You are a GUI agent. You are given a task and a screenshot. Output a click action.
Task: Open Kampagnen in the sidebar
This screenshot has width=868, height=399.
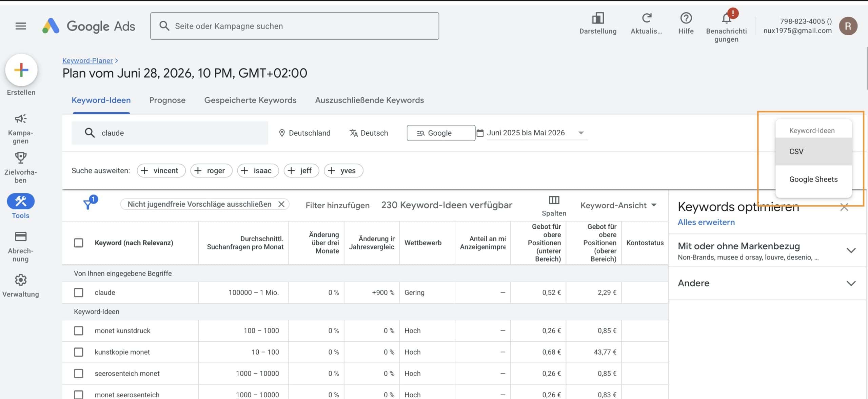click(21, 129)
